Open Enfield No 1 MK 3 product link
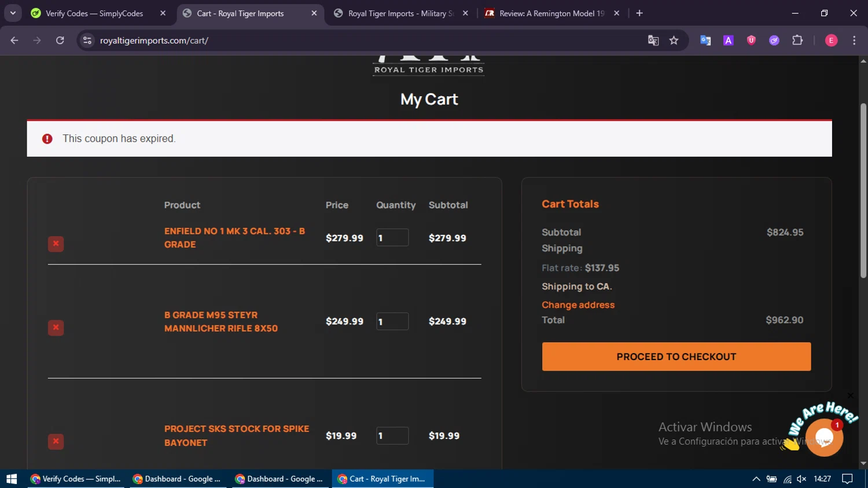 [234, 238]
